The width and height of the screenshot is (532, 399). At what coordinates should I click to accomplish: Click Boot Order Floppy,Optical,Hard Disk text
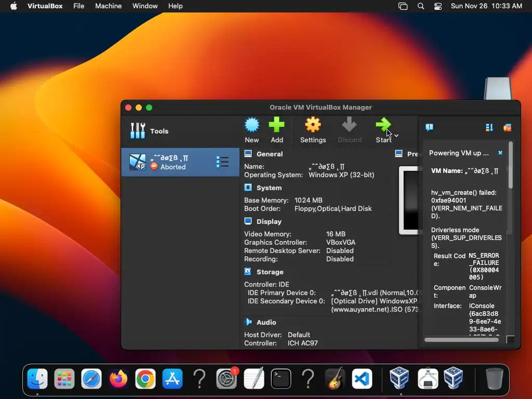click(333, 209)
